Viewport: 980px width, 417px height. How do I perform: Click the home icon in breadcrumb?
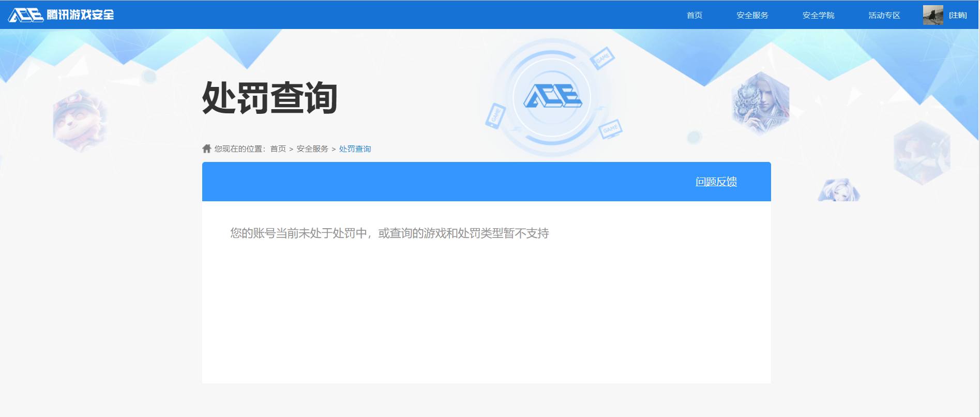point(206,148)
